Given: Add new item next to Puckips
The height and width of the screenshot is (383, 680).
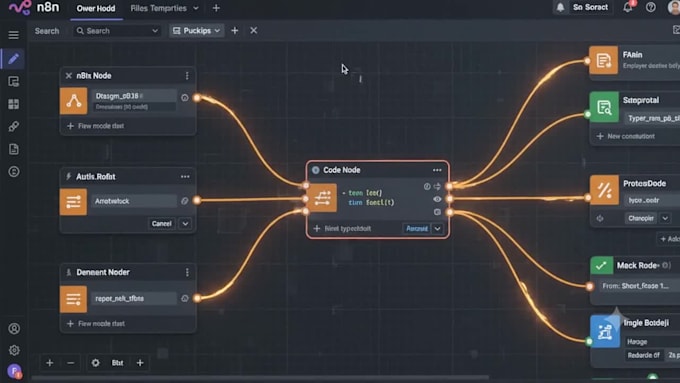Looking at the screenshot, I should [x=235, y=31].
